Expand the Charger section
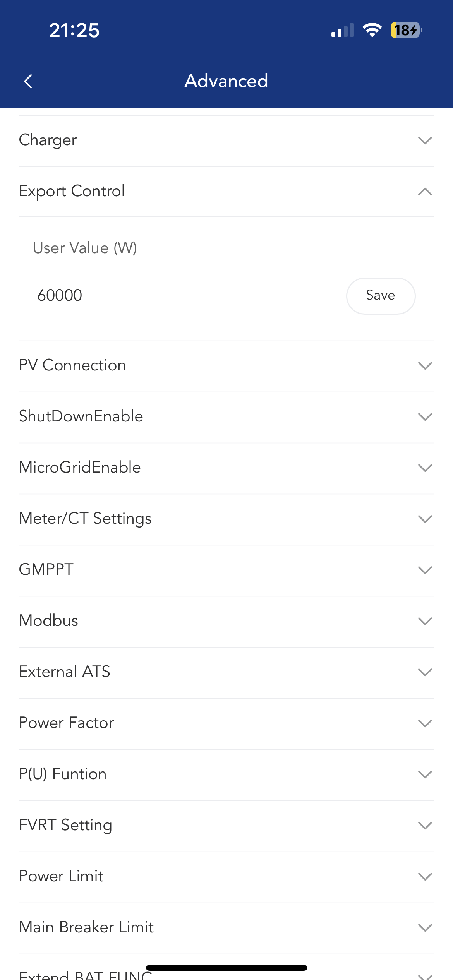453x980 pixels. [x=425, y=140]
